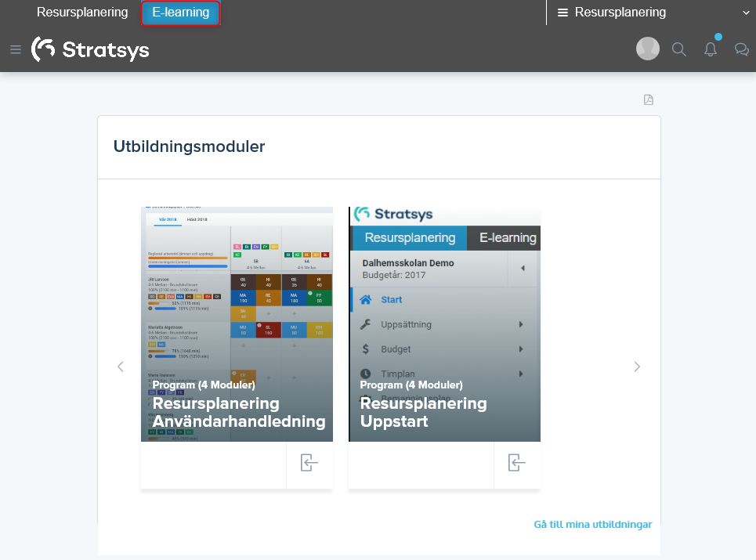Enter the Resursplanering Användarhandledning course via its icon
Screen dimensions: 756x560
(309, 463)
